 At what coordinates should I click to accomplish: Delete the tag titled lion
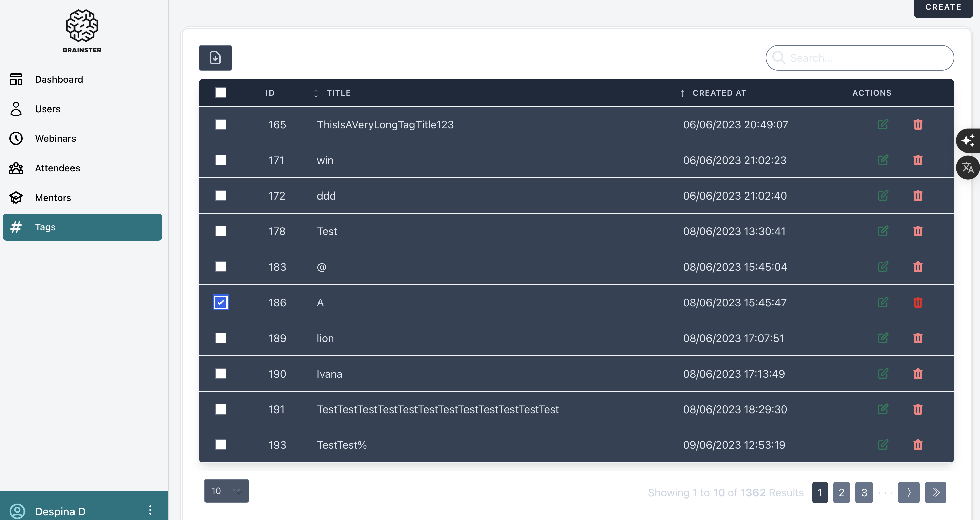(918, 338)
